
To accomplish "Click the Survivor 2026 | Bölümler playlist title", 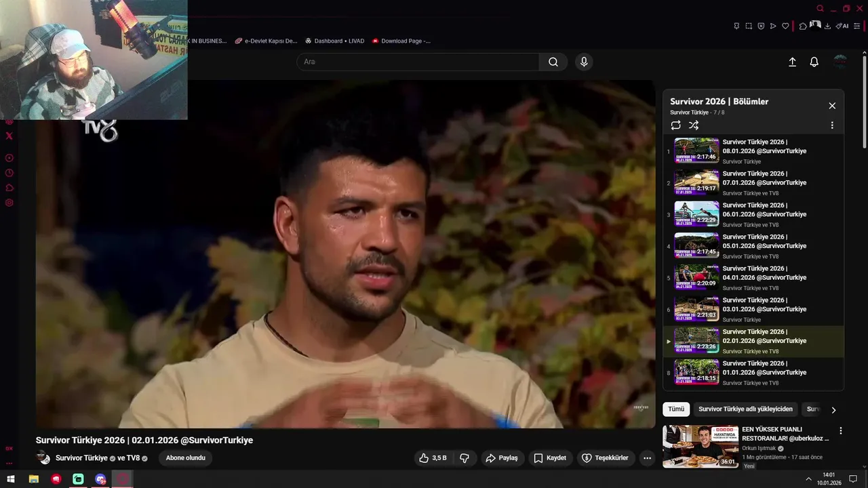I will click(719, 102).
